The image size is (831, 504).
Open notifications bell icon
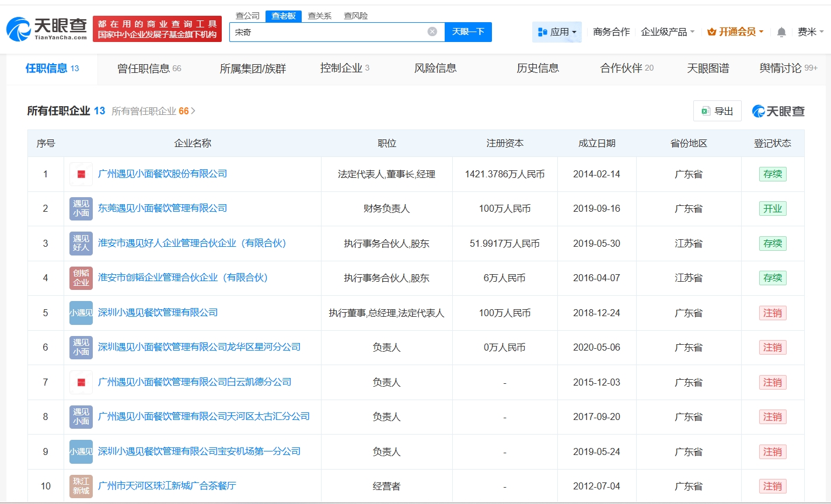click(x=781, y=32)
